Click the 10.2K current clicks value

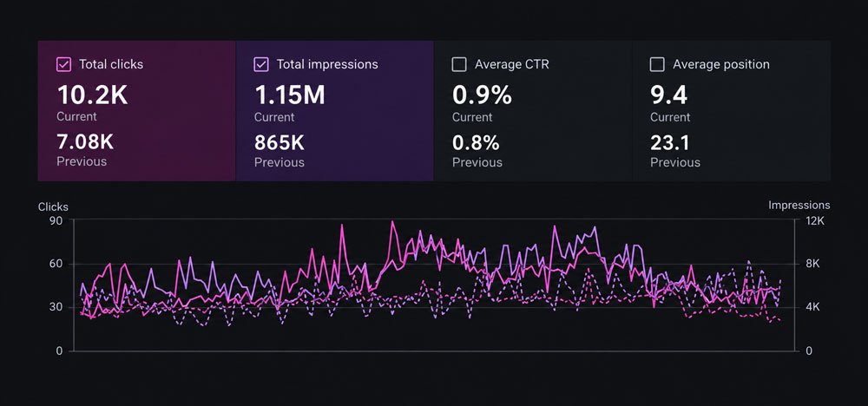93,95
